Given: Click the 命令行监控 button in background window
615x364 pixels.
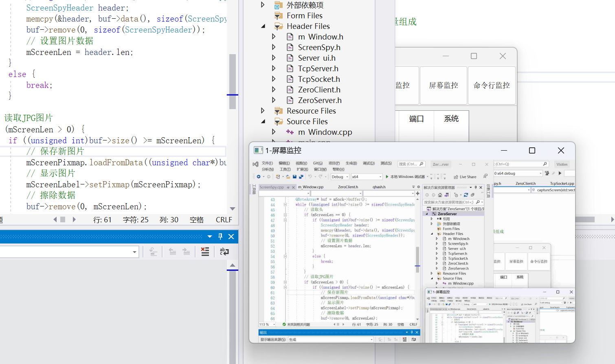Looking at the screenshot, I should [492, 85].
